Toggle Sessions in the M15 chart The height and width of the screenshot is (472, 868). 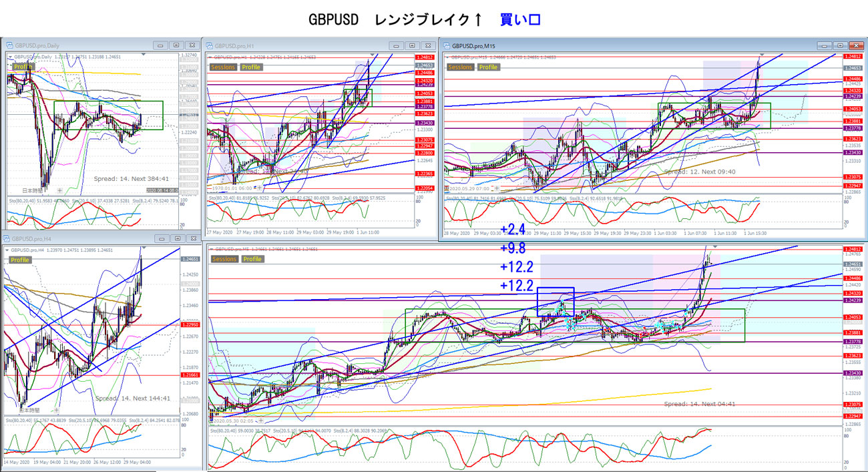tap(460, 67)
